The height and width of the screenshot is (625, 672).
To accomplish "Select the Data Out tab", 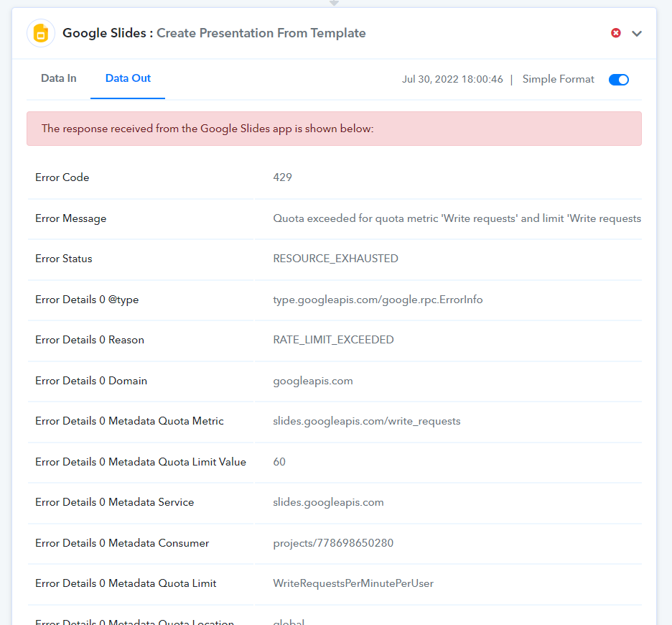I will (x=128, y=78).
